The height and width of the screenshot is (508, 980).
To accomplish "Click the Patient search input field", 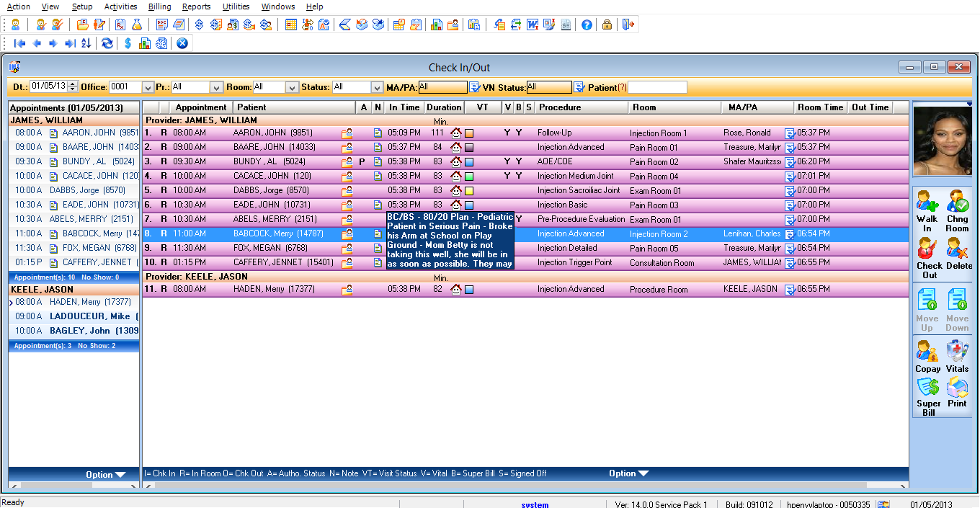I will coord(657,87).
